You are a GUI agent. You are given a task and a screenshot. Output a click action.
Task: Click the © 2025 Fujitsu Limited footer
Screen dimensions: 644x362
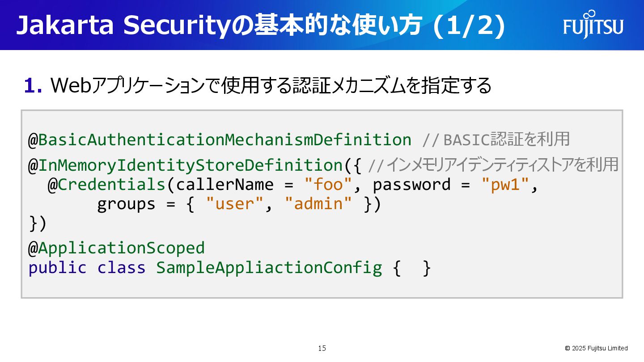(x=596, y=348)
